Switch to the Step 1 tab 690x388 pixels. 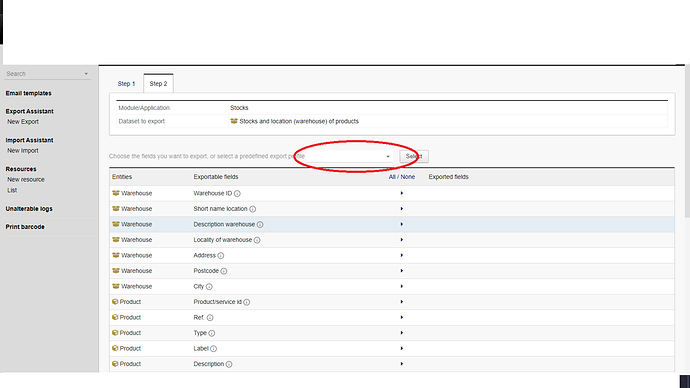click(126, 84)
